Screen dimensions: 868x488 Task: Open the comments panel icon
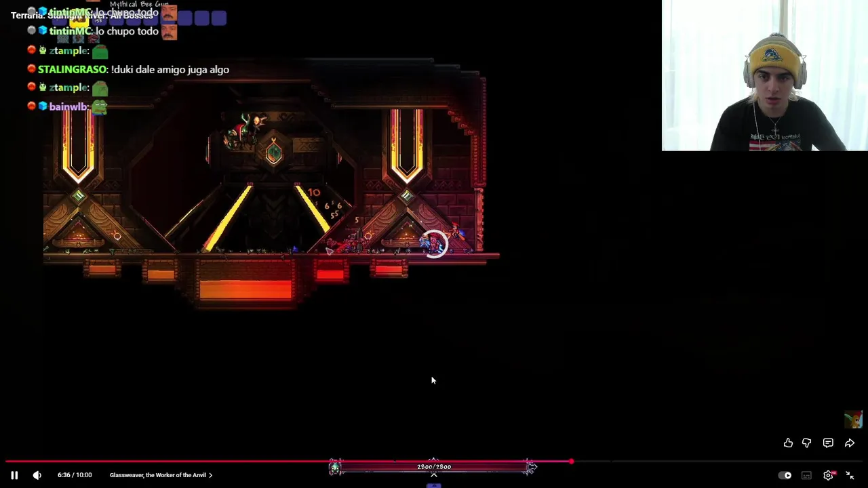(828, 443)
